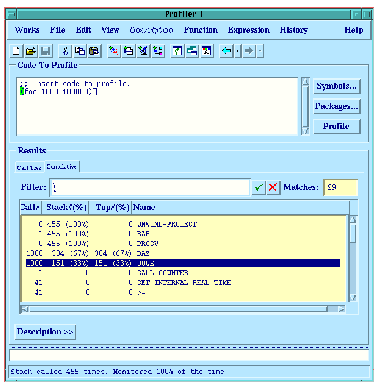The image size is (379, 390).
Task: Click the Open folder toolbar icon
Action: click(x=31, y=51)
